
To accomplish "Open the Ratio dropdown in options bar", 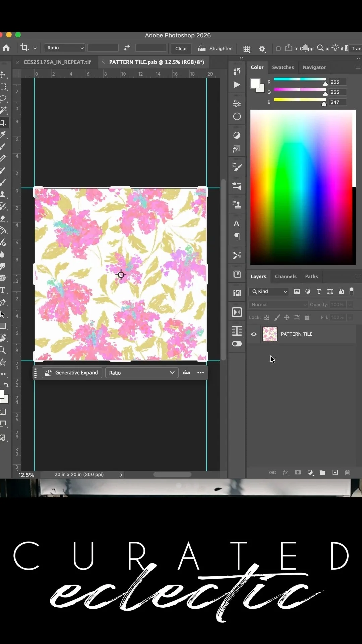I will point(65,48).
